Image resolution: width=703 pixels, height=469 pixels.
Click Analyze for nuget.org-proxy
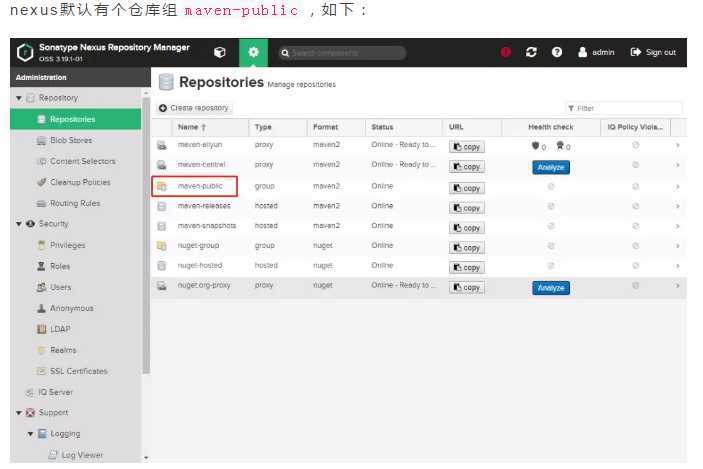[x=551, y=288]
